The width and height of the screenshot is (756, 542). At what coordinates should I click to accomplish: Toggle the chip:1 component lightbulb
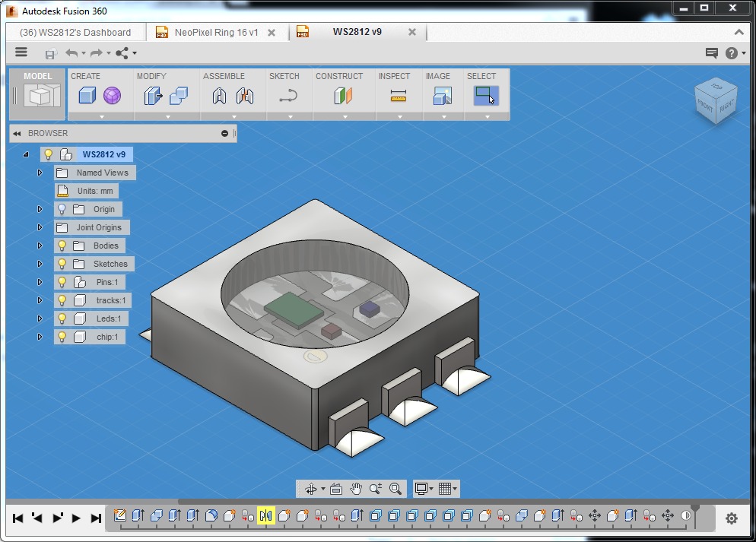(x=62, y=337)
